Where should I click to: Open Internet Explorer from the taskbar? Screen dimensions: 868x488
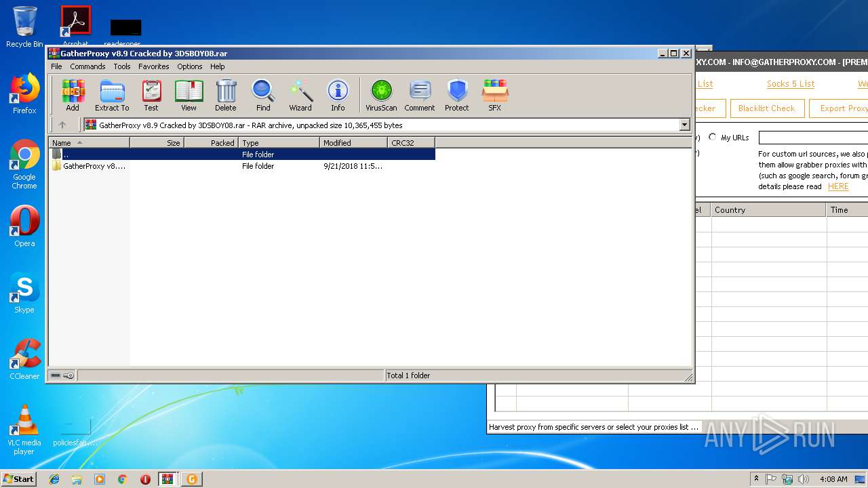pyautogui.click(x=54, y=479)
